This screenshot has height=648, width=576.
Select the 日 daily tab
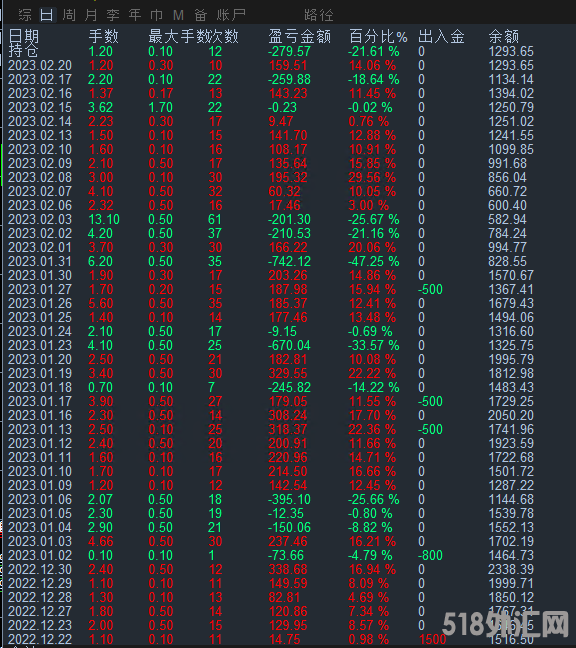pos(47,15)
